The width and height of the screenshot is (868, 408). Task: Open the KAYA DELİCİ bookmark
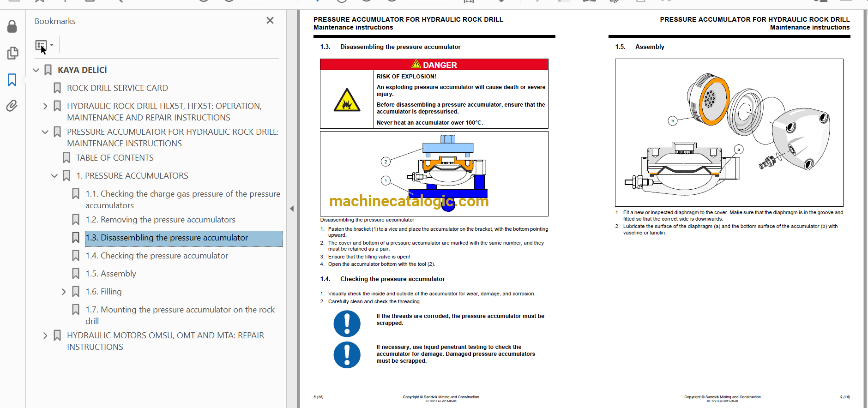tap(82, 70)
